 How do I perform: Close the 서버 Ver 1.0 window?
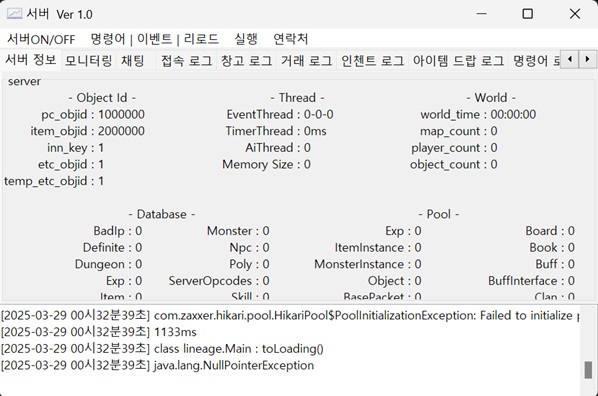coord(574,14)
